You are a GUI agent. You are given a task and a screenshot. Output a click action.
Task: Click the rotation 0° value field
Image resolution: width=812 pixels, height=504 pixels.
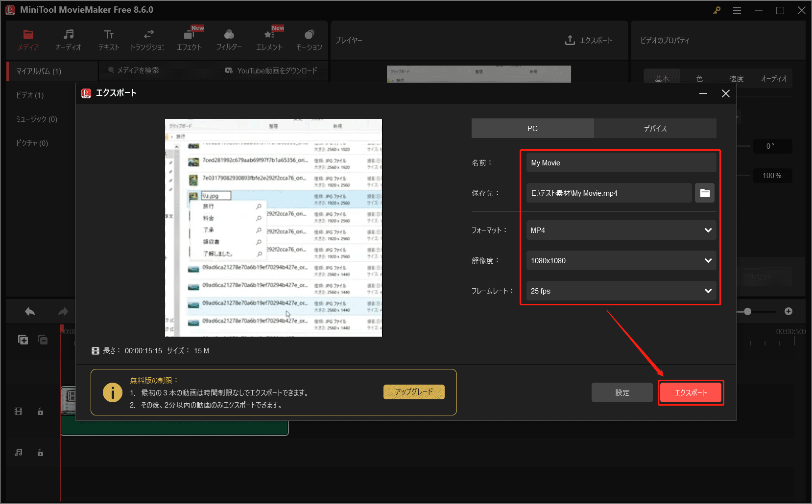tap(772, 146)
